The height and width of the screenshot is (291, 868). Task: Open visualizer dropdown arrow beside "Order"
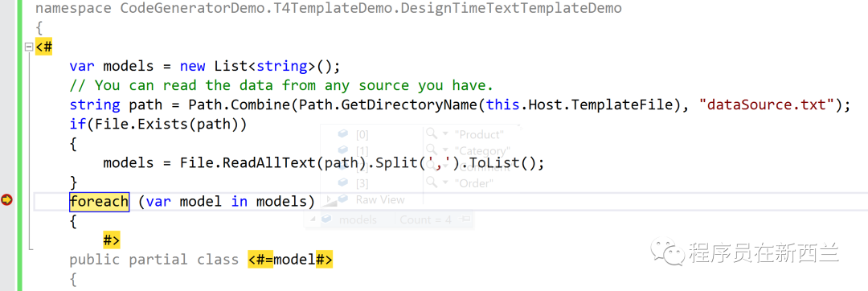click(445, 182)
